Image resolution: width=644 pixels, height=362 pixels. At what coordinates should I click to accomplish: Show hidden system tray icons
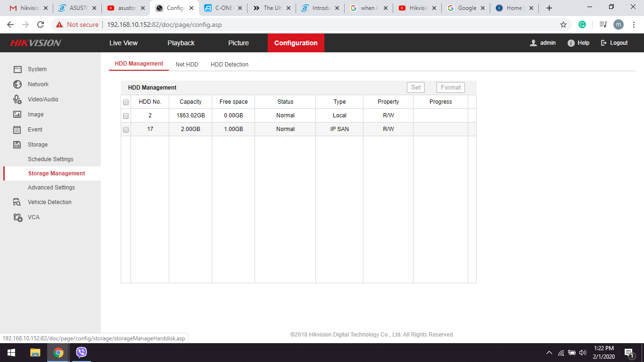[x=549, y=353]
